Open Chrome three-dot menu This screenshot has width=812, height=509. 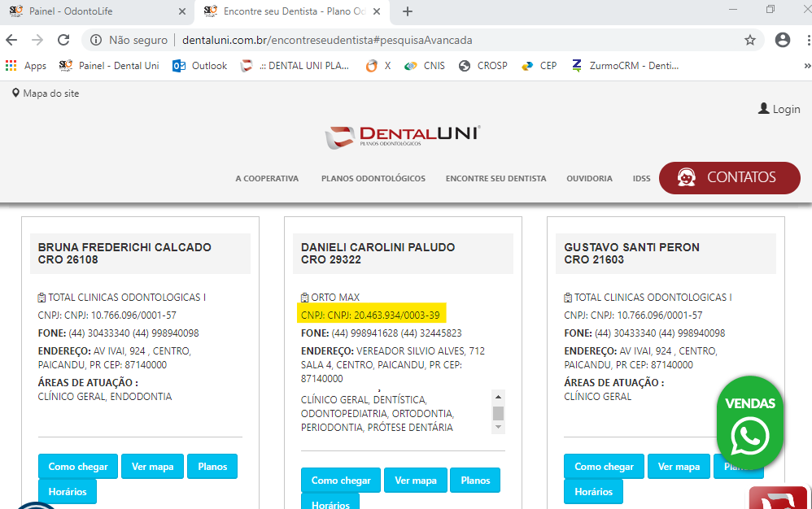coord(809,40)
